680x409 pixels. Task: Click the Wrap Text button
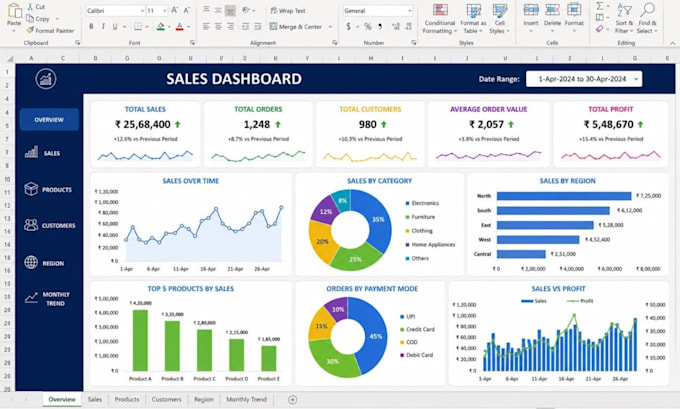coord(288,10)
